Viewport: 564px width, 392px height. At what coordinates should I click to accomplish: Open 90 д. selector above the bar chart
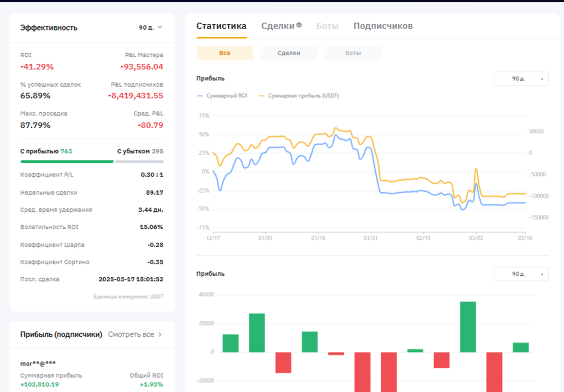[521, 274]
